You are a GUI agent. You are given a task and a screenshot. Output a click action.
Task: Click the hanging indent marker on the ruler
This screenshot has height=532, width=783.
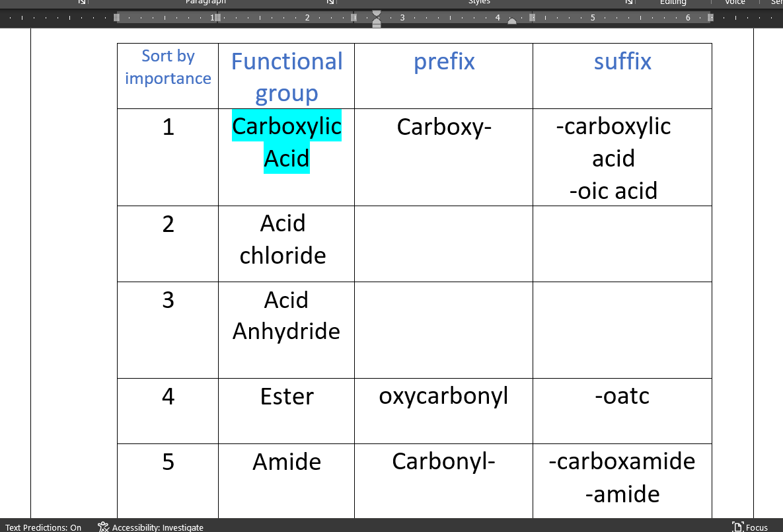(377, 20)
